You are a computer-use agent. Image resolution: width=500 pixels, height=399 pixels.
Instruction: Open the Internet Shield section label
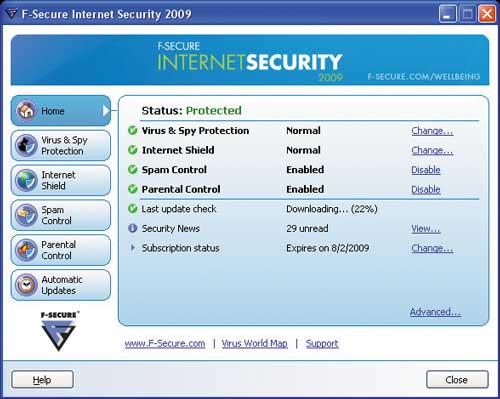(58, 180)
